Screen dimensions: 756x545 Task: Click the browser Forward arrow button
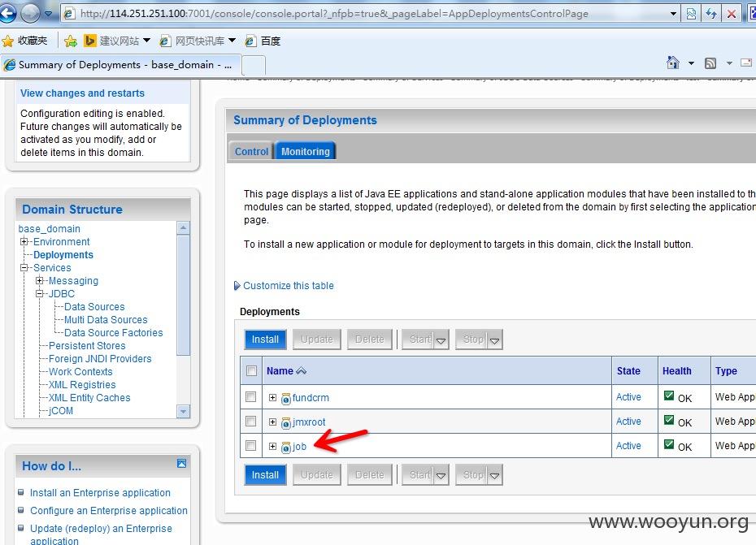click(x=30, y=14)
